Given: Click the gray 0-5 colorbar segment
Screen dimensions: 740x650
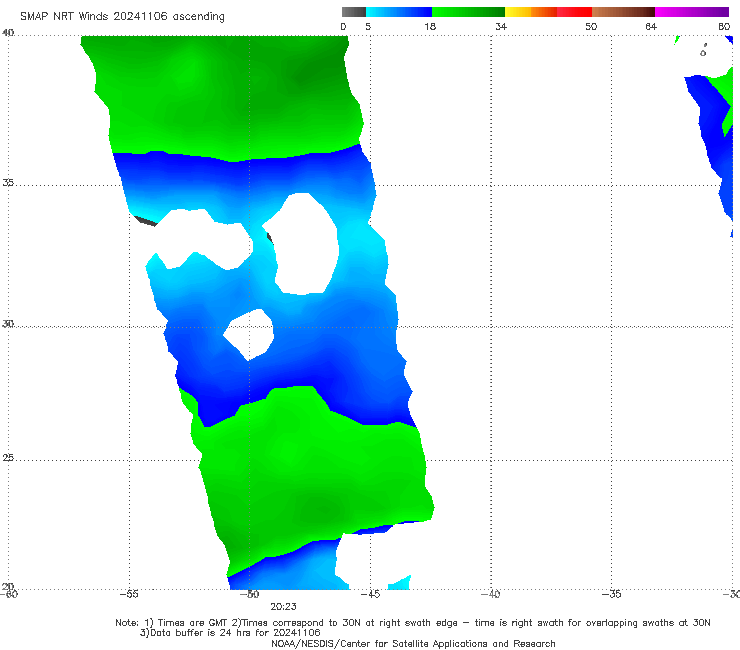Looking at the screenshot, I should pyautogui.click(x=354, y=12).
